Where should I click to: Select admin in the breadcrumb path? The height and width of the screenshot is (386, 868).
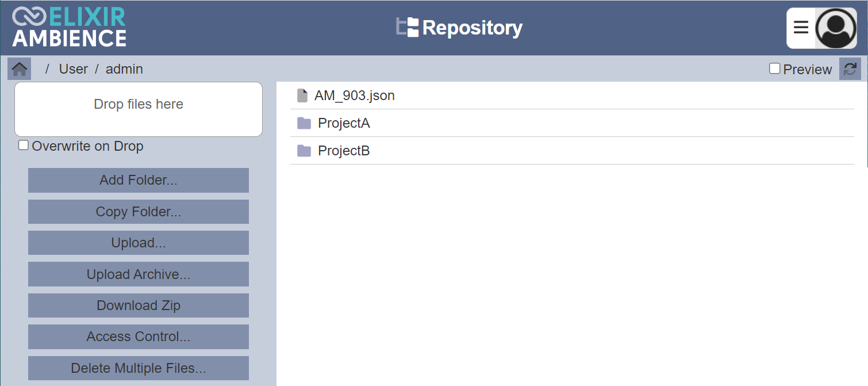pos(124,69)
